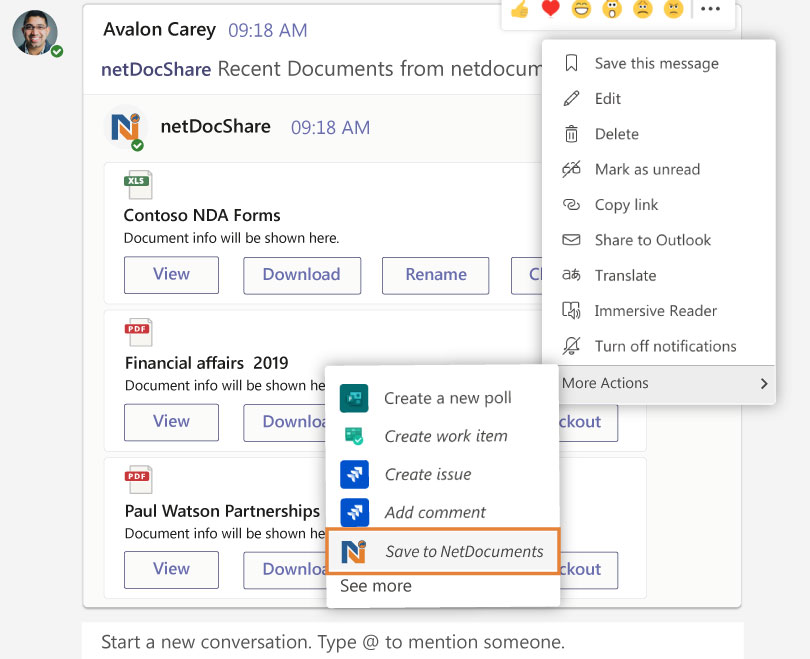
Task: Click the bell icon for notifications off
Action: coord(571,346)
